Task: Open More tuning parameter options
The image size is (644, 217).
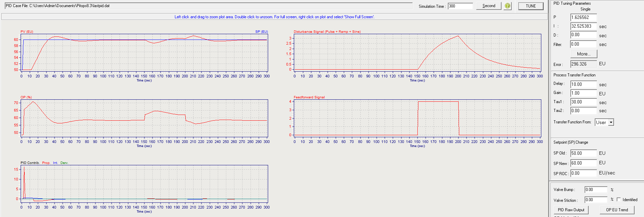Action: [584, 54]
